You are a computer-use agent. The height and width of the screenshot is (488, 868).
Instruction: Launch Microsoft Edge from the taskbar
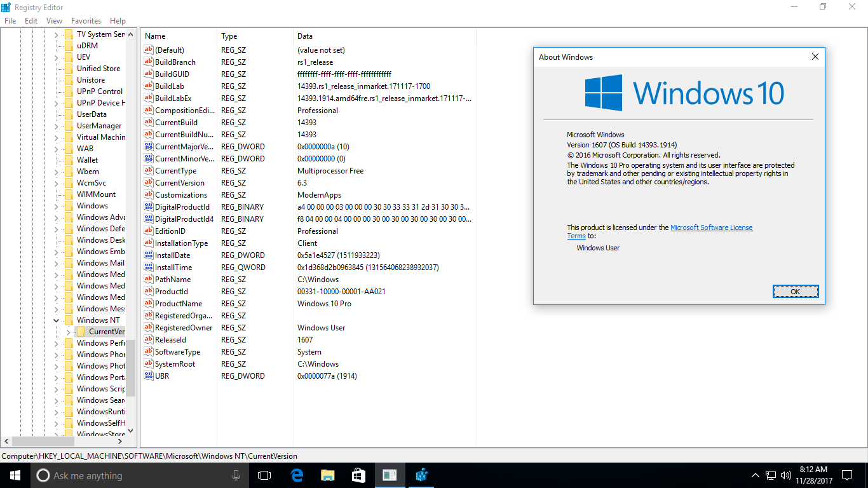297,475
